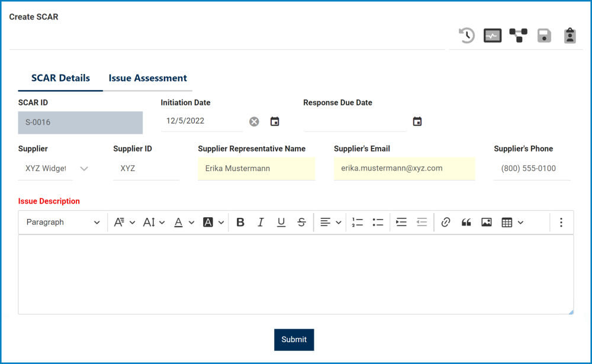Toggle italic formatting

click(x=260, y=222)
